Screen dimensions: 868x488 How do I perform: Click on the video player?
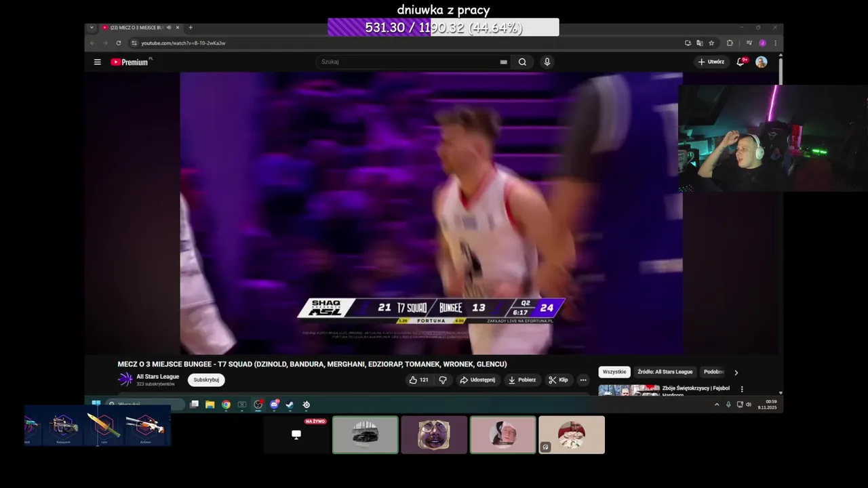[x=431, y=213]
